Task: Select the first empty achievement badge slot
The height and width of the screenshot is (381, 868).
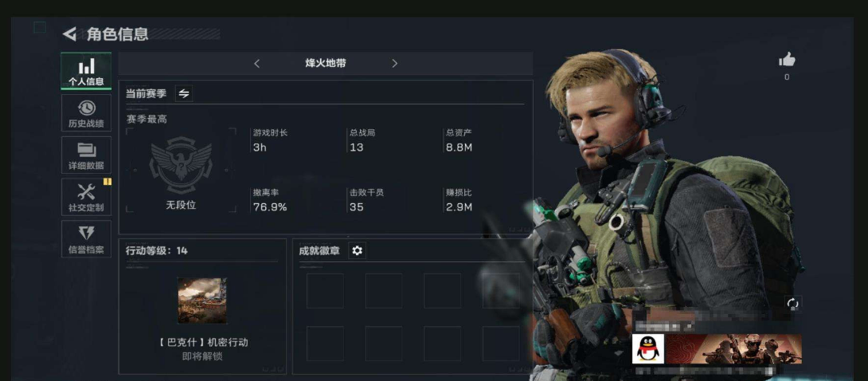Action: tap(325, 291)
